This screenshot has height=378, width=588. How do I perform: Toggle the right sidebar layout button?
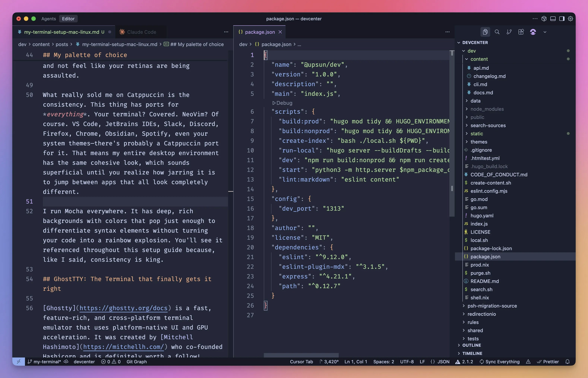coord(562,19)
